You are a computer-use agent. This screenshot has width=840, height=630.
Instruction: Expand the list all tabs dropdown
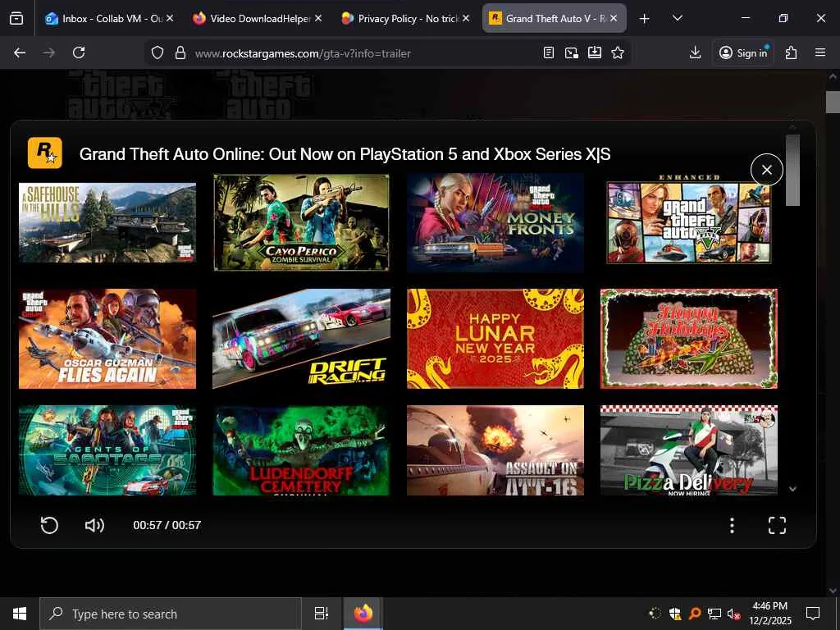677,19
